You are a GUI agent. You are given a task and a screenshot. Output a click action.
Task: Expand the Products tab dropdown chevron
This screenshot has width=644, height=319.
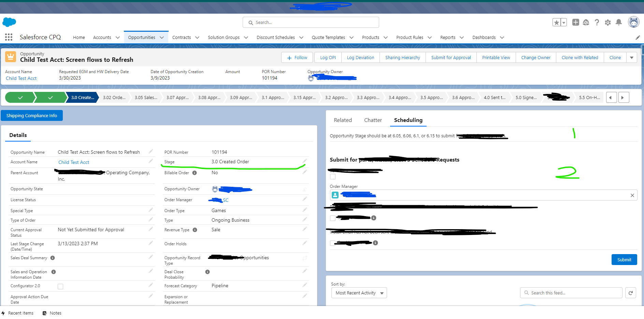coord(386,38)
